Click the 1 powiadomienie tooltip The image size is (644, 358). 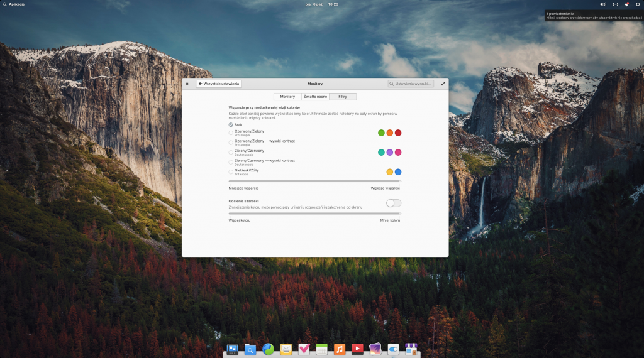594,16
